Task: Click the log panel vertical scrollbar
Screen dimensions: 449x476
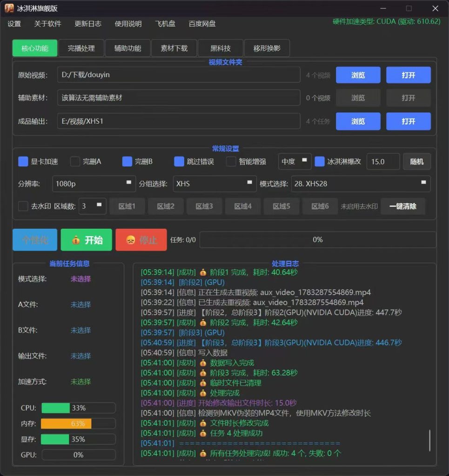Action: tap(429, 440)
